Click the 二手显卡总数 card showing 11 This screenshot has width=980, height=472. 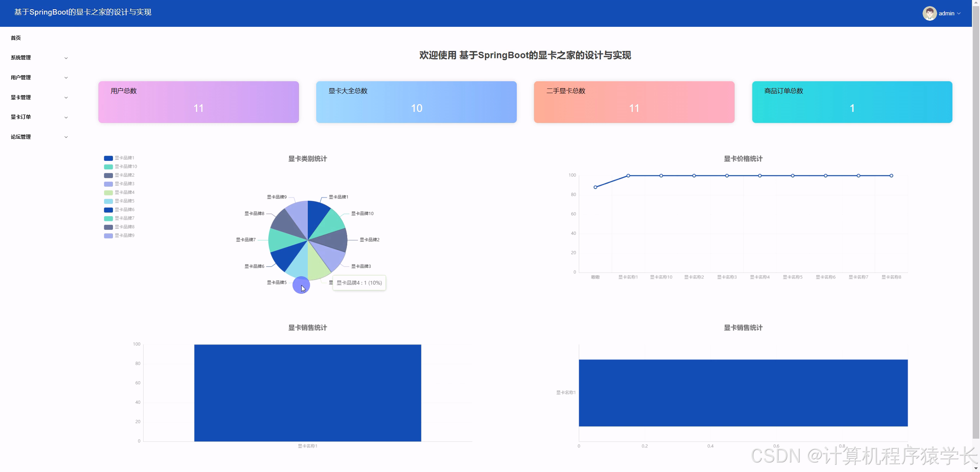pos(634,102)
